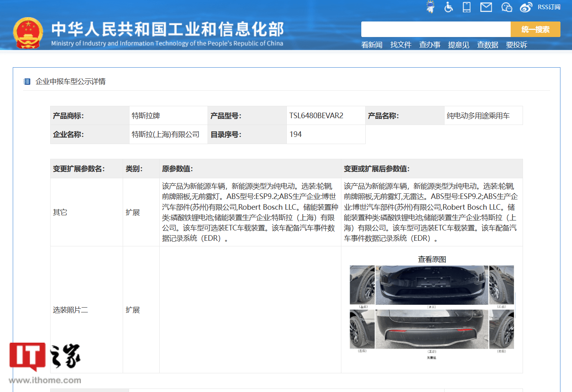Open the email envelope icon

(x=486, y=7)
